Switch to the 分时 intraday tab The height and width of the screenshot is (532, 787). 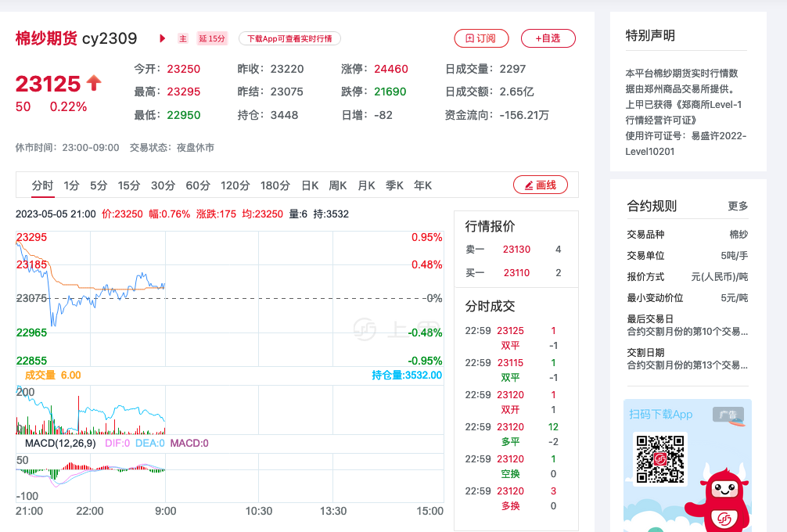coord(42,185)
